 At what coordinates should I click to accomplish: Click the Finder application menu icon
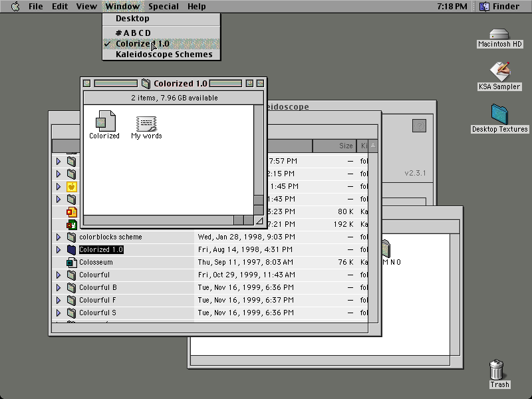[484, 7]
